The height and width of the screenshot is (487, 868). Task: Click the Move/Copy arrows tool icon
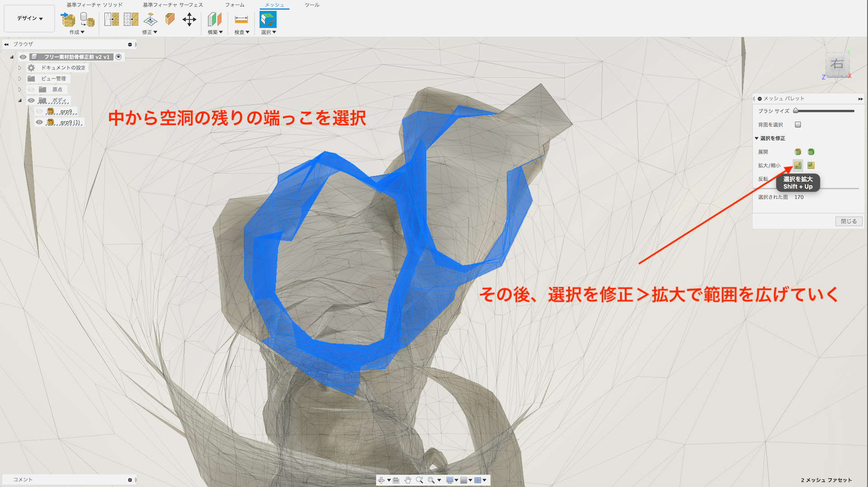click(x=189, y=19)
